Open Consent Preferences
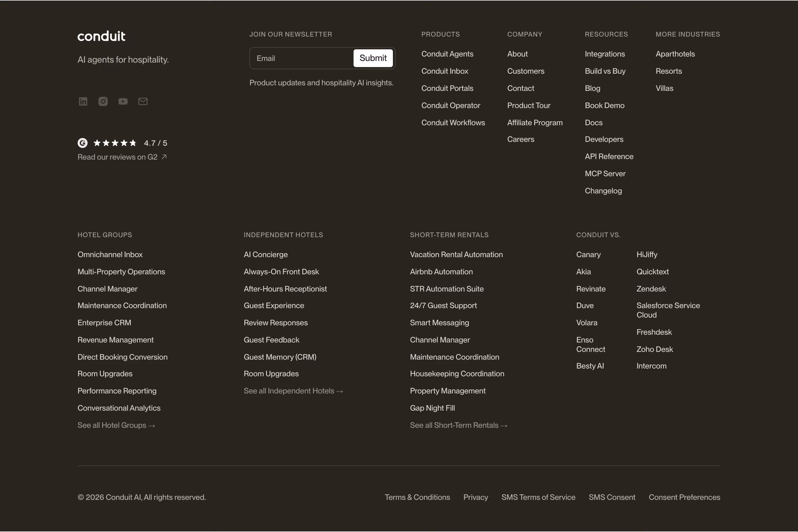The image size is (798, 532). point(684,497)
